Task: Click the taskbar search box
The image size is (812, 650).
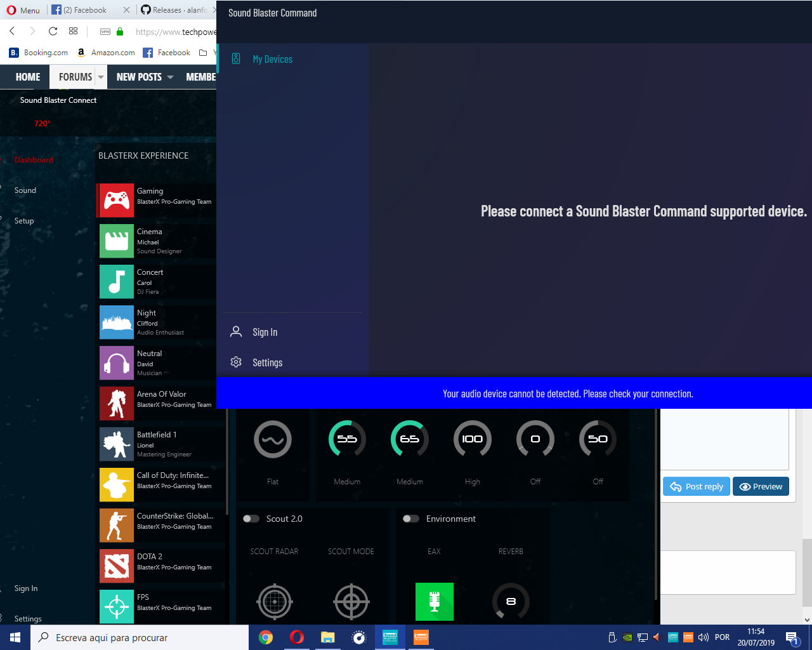Action: (x=140, y=637)
